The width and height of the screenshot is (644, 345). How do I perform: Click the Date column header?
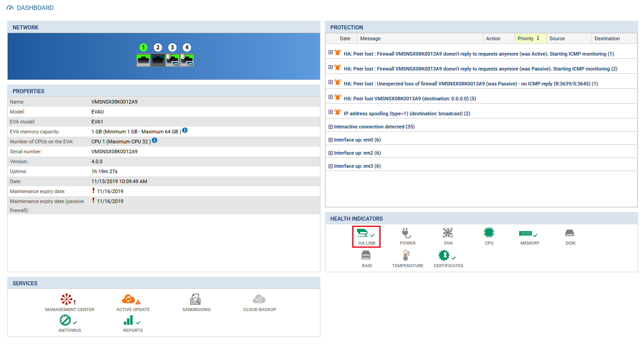(345, 38)
